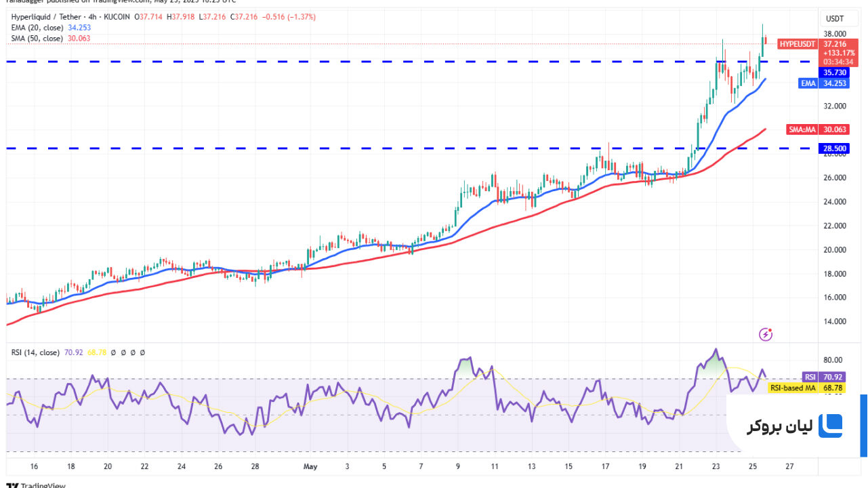Click the 20.000 price axis label
The width and height of the screenshot is (868, 488).
(835, 250)
